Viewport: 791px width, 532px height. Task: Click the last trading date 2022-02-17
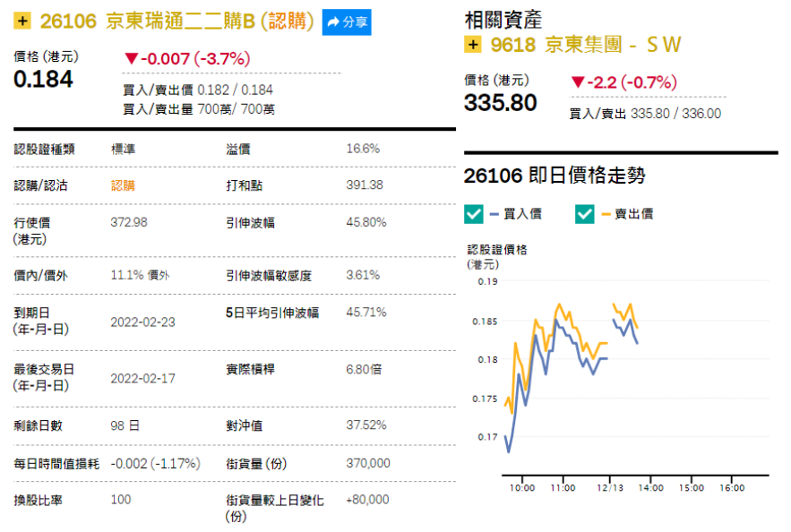click(x=142, y=379)
